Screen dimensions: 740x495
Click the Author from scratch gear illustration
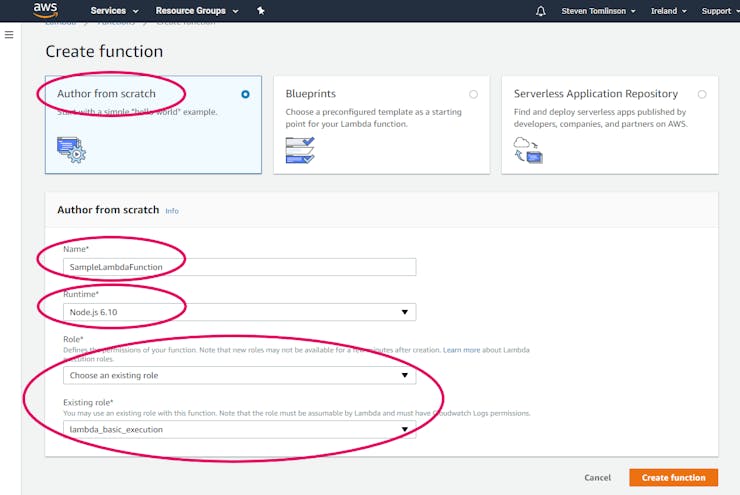click(x=71, y=150)
